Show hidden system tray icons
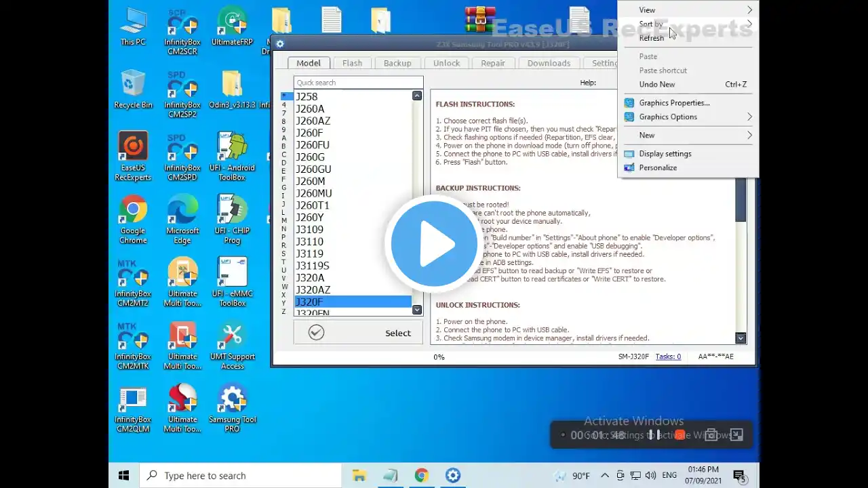Screen dimensions: 868x488 605,476
